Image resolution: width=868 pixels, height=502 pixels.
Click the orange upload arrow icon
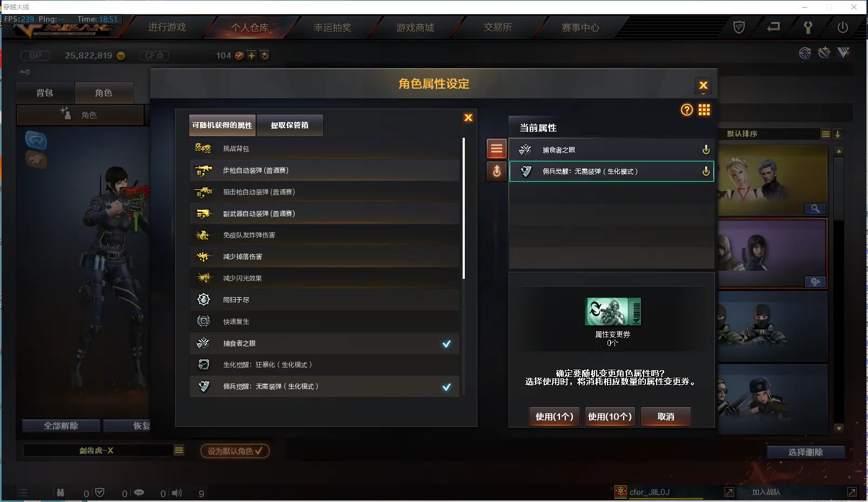click(497, 171)
